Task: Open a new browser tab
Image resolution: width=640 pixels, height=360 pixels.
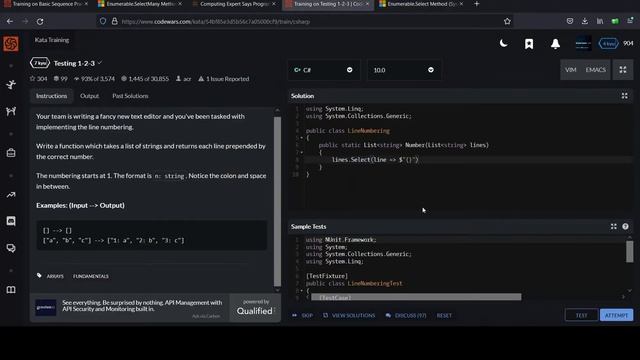Action: click(476, 4)
